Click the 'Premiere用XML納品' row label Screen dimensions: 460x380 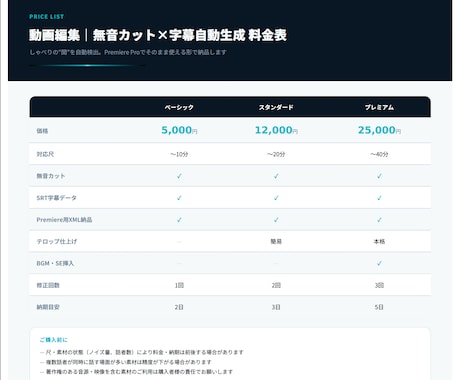click(64, 220)
